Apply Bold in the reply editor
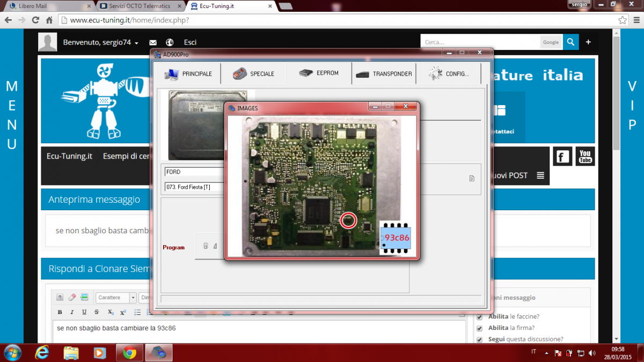 [60, 312]
